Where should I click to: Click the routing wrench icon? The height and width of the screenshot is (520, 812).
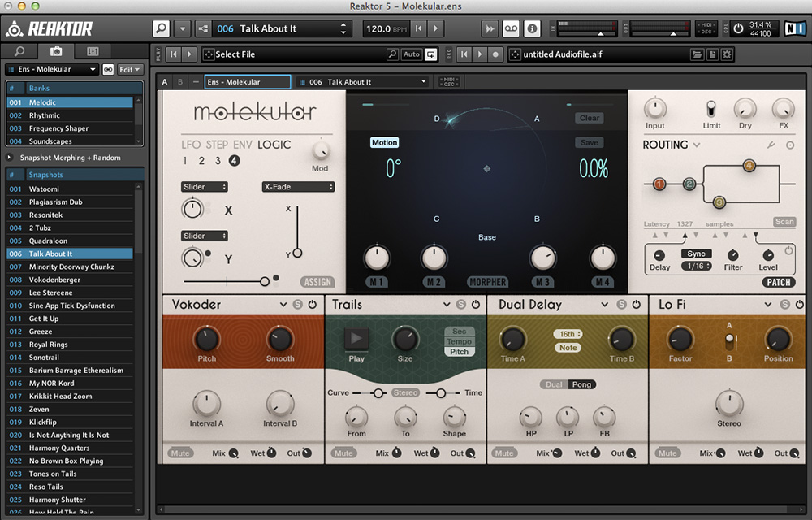point(771,145)
